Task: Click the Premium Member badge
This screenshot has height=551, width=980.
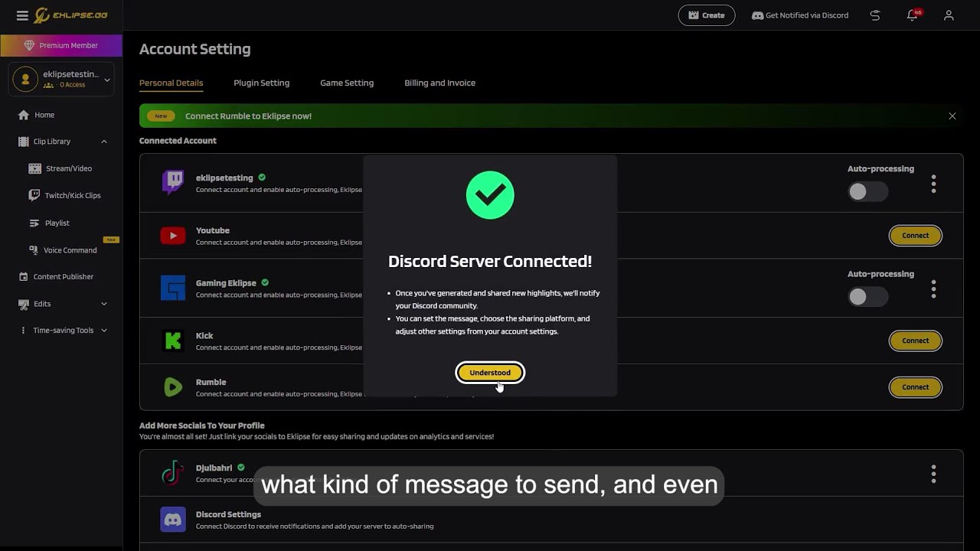Action: tap(61, 45)
